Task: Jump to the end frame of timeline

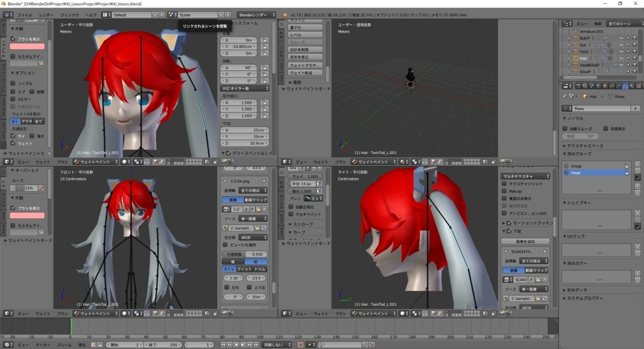Action: [256, 345]
